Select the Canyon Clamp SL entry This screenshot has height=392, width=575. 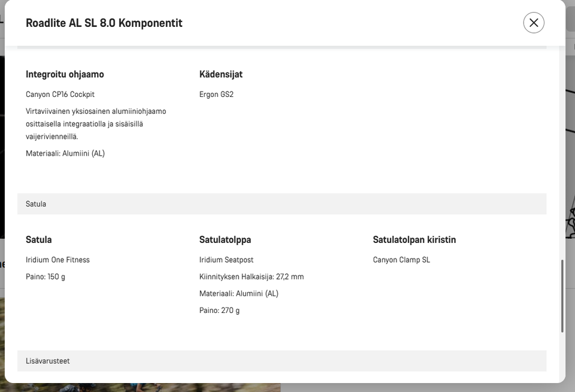pyautogui.click(x=401, y=260)
